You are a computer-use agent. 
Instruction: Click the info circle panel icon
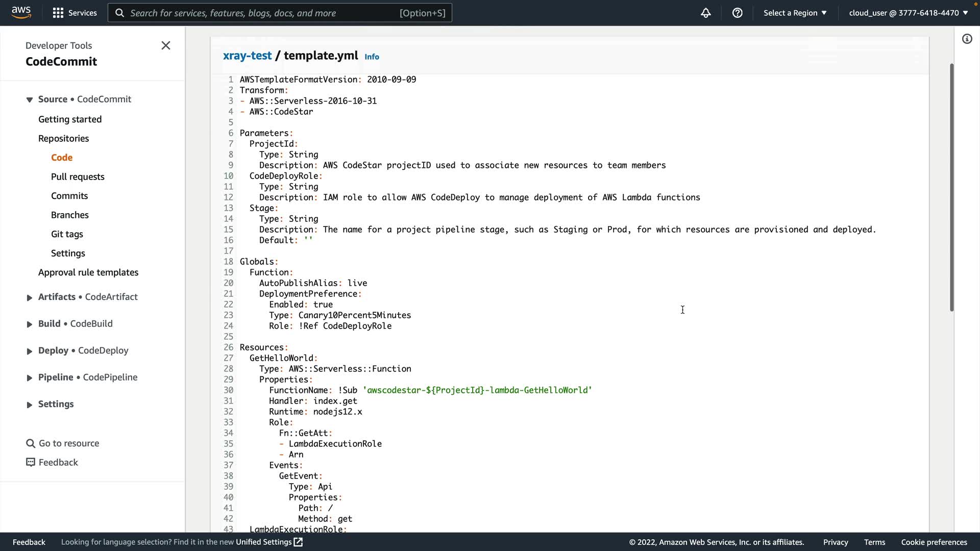point(967,39)
